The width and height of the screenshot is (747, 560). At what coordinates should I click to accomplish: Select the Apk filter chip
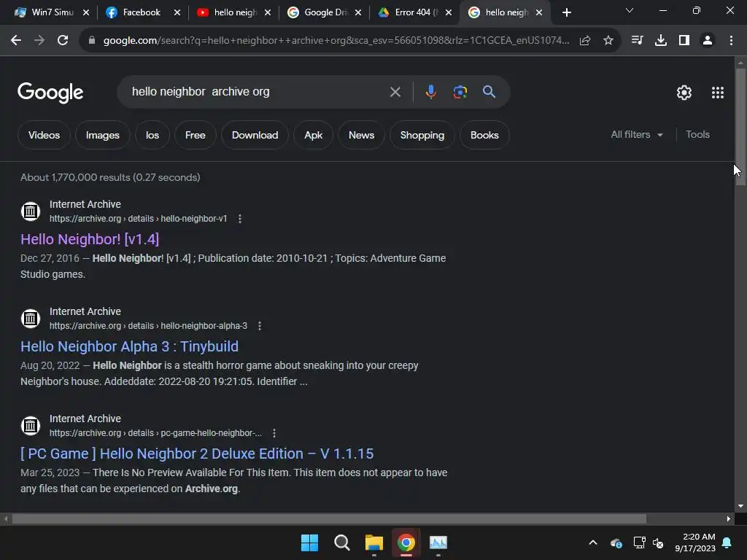point(314,135)
